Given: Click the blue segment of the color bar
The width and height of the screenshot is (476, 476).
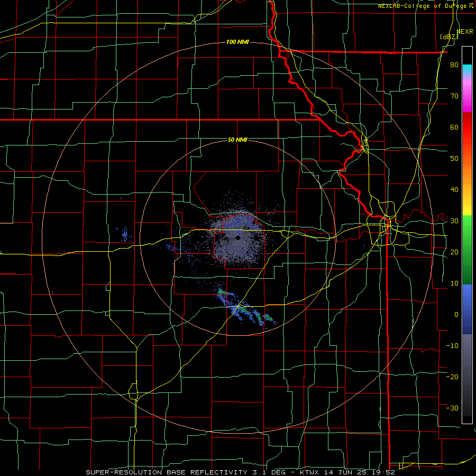Looking at the screenshot, I should pyautogui.click(x=467, y=309).
